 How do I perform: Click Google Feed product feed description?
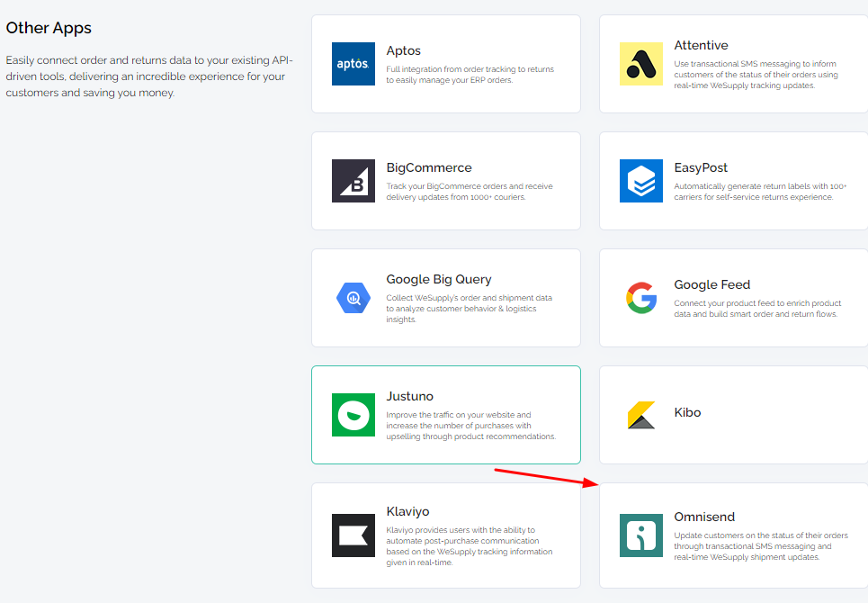[x=757, y=309]
